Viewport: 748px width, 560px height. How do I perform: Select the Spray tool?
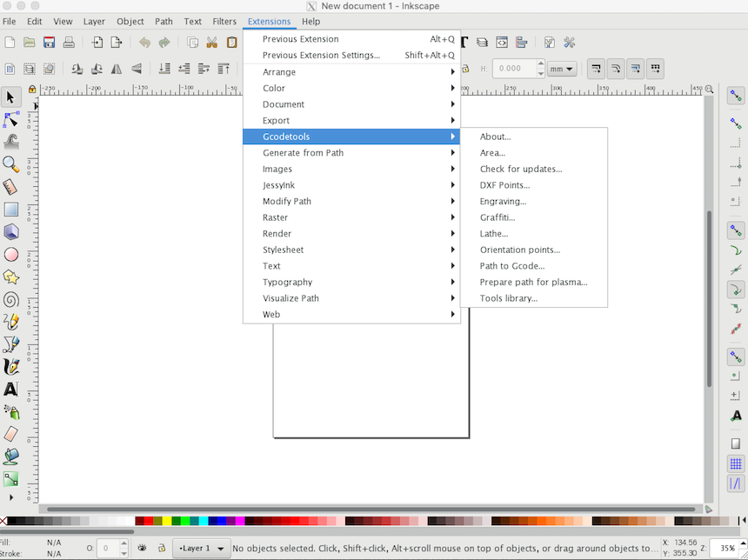pos(10,411)
